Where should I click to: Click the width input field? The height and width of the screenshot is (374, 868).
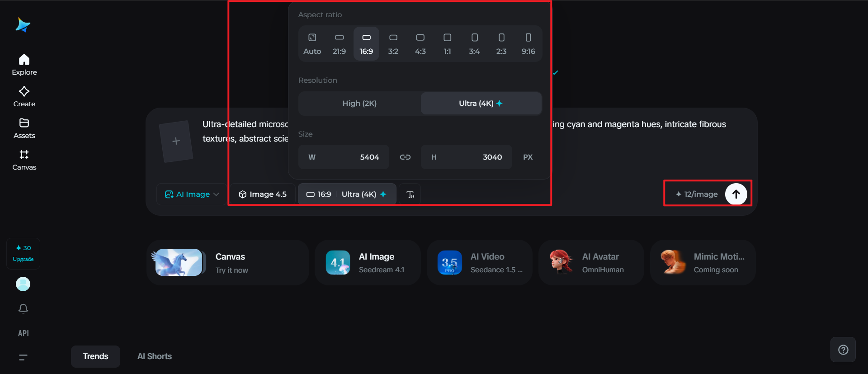pyautogui.click(x=344, y=157)
